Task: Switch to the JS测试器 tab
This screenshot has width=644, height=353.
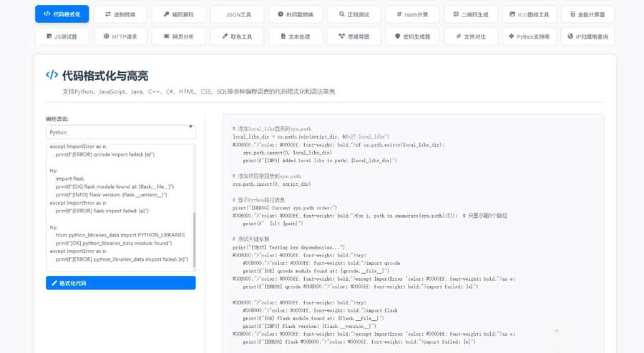Action: 62,36
